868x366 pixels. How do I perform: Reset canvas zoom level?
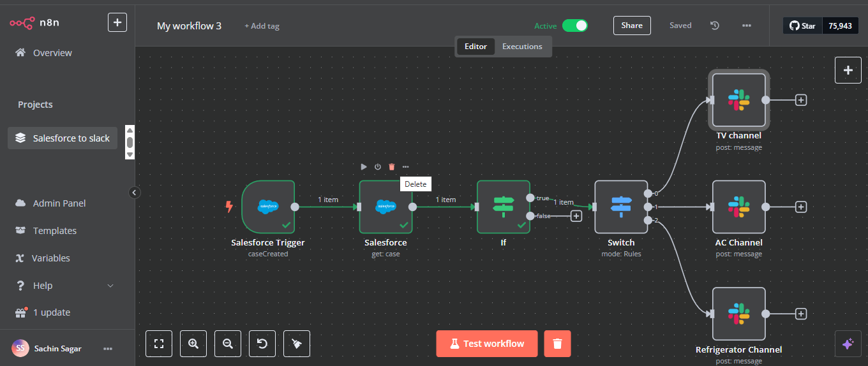coord(262,344)
